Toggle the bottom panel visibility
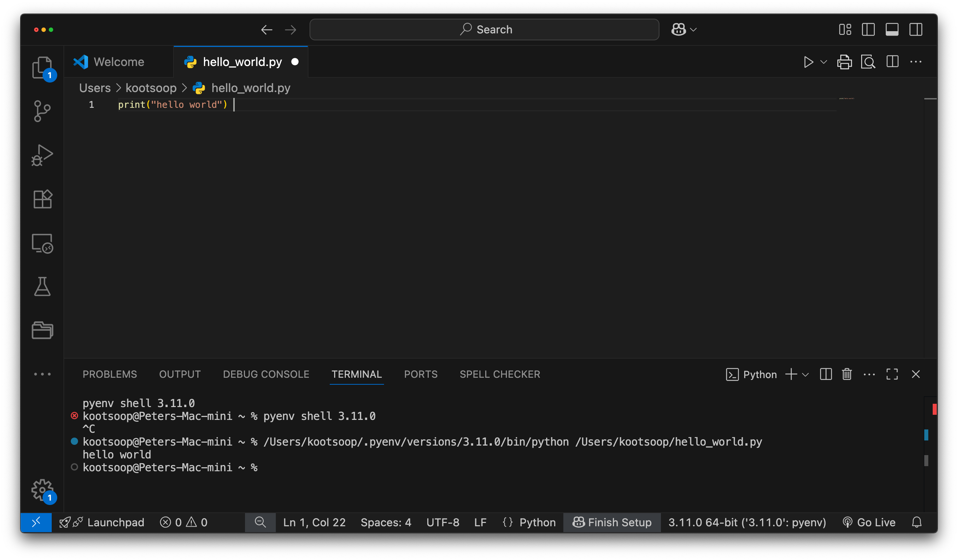958x560 pixels. point(892,30)
